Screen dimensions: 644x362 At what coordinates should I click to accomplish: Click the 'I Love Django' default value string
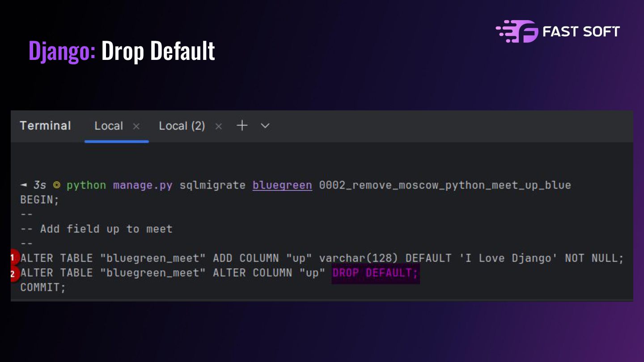coord(508,258)
